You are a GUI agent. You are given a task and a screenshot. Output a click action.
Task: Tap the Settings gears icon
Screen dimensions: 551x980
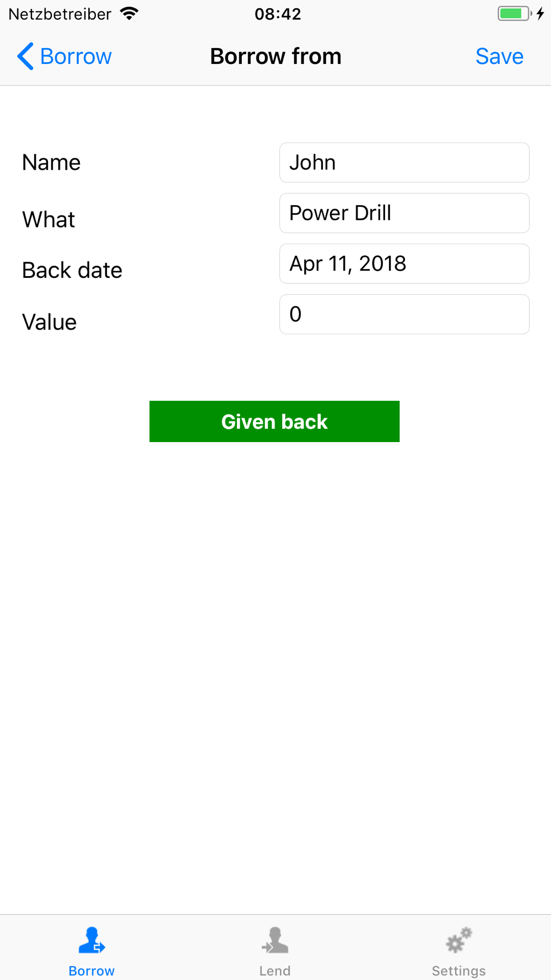pos(458,940)
